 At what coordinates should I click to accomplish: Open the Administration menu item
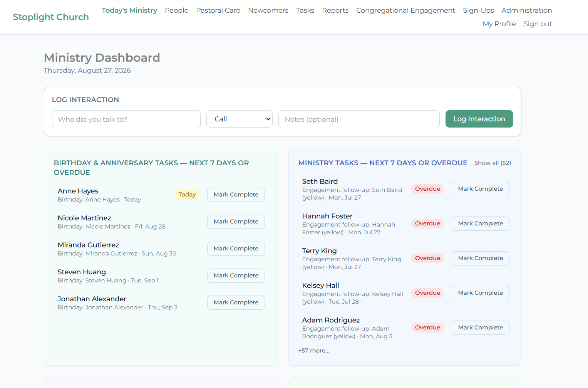coord(526,10)
